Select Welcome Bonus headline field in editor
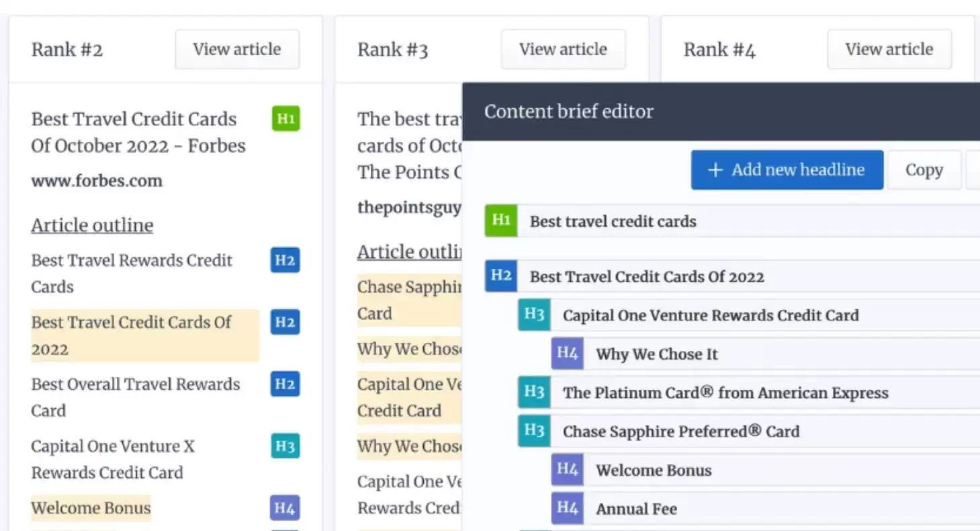Viewport: 980px width, 531px height. click(x=782, y=470)
